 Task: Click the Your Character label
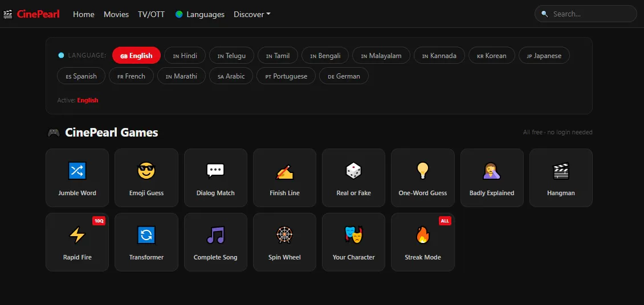(x=353, y=257)
